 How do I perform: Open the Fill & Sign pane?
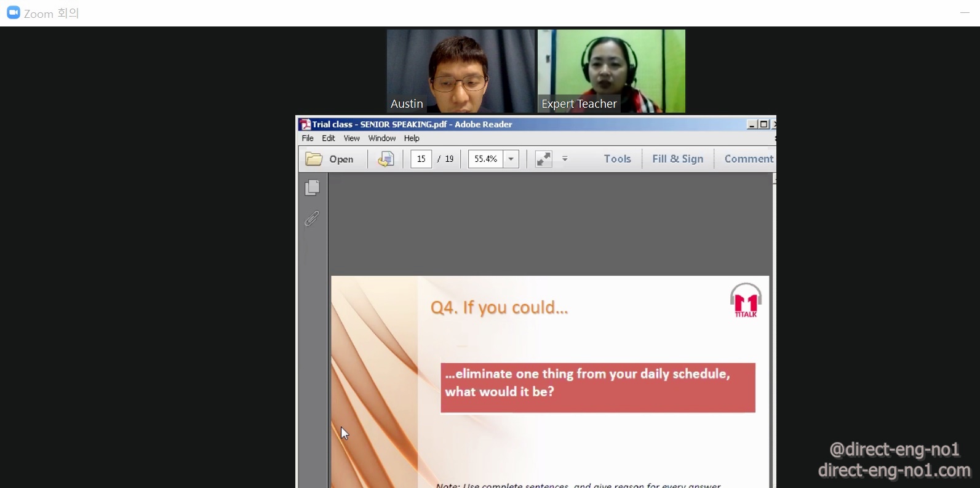[x=677, y=159]
